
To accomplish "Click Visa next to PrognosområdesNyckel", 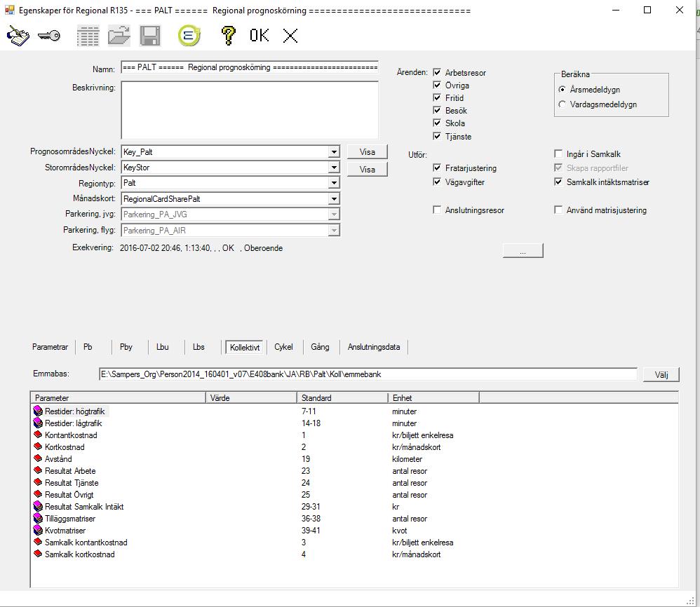I will click(x=367, y=152).
